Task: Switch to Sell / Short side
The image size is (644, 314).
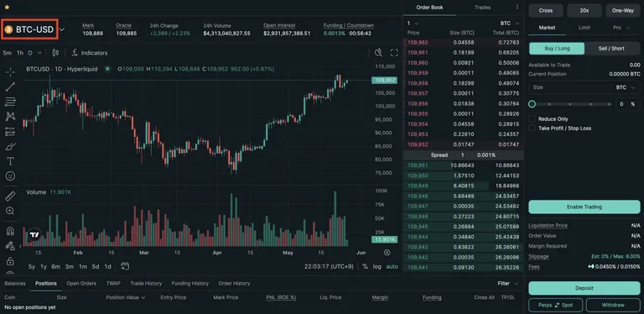Action: pyautogui.click(x=611, y=49)
